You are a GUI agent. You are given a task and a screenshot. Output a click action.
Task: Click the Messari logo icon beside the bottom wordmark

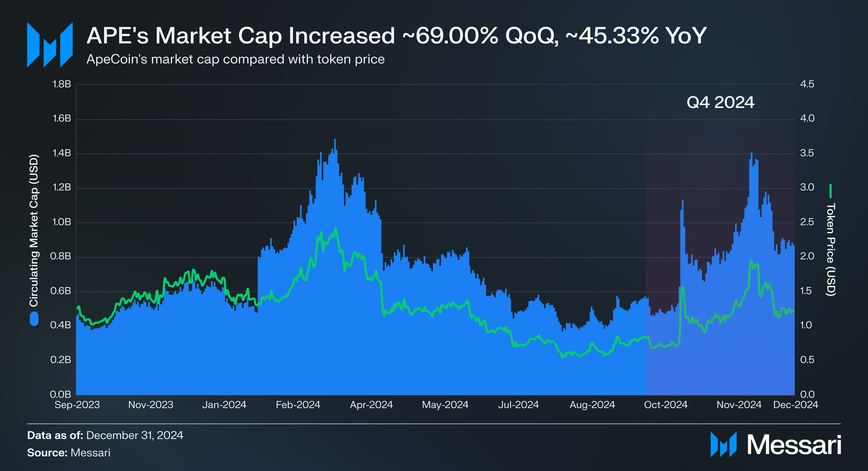pos(723,445)
